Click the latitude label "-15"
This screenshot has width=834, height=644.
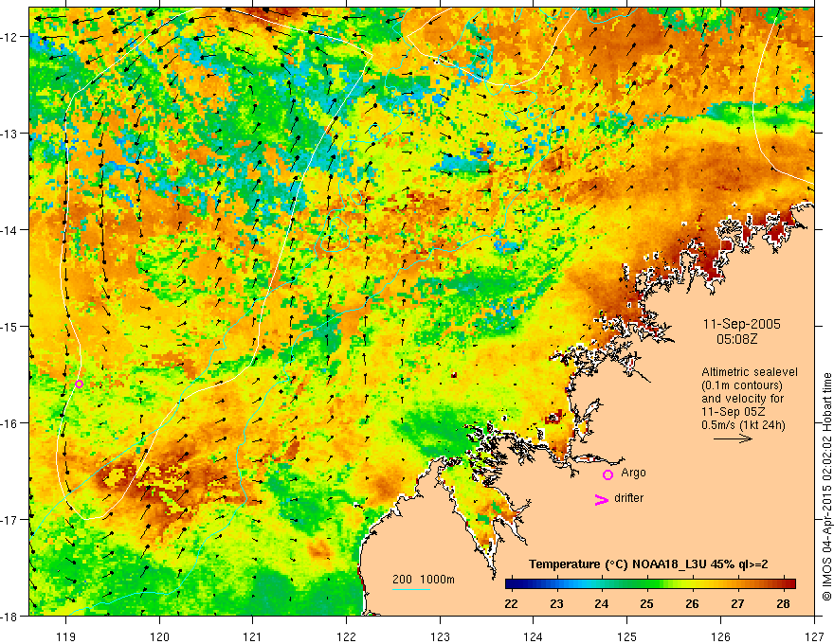pos(9,326)
